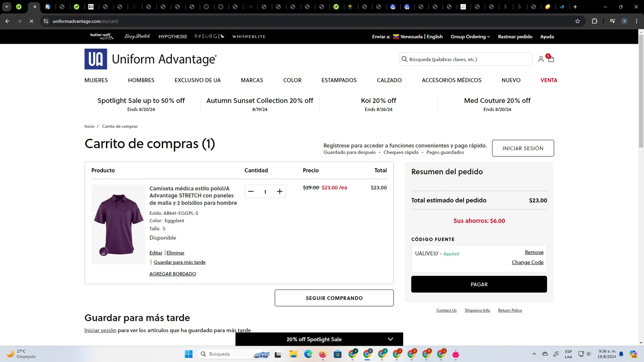Open the MARCAS menu
This screenshot has width=644, height=362.
click(252, 80)
